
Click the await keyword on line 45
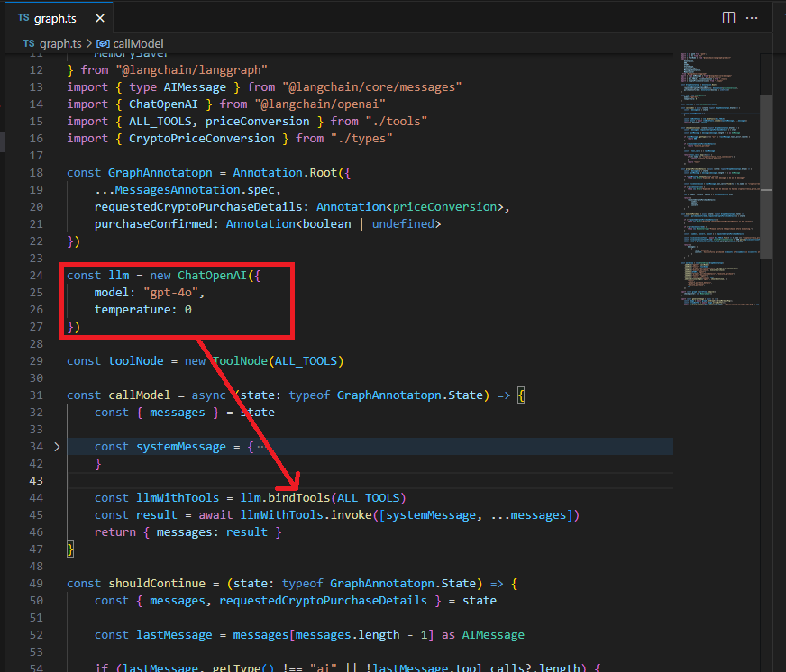(215, 514)
